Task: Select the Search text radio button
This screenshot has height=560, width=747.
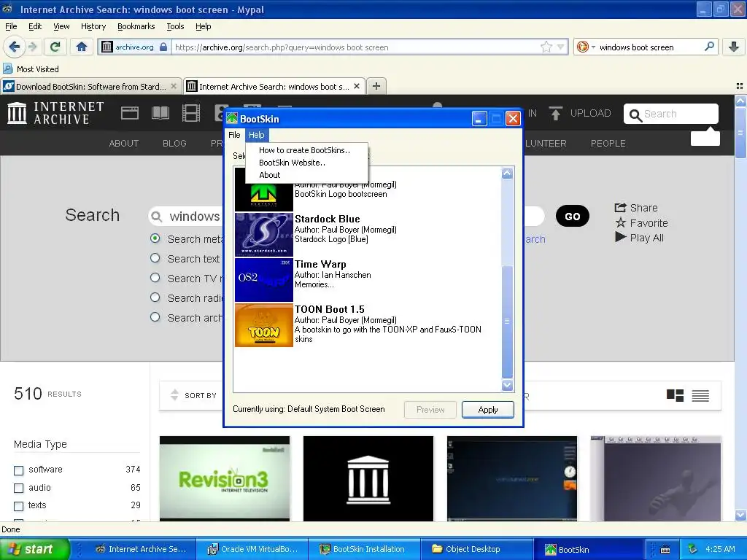Action: 155,258
